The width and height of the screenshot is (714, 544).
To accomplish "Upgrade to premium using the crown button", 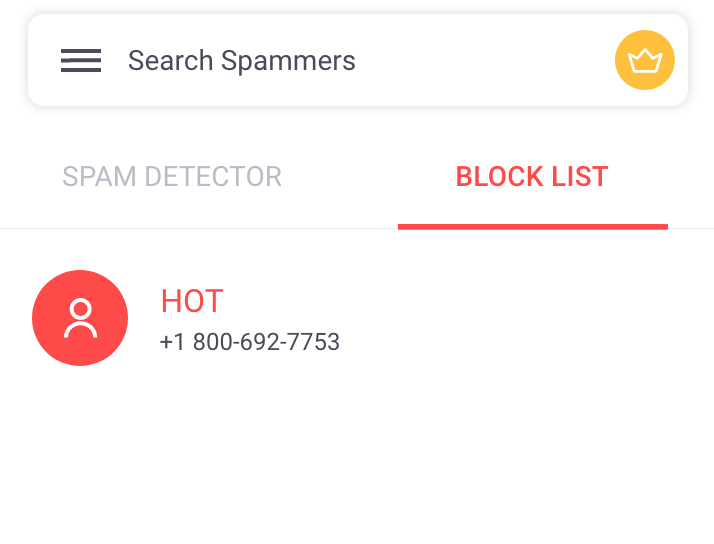I will tap(644, 60).
